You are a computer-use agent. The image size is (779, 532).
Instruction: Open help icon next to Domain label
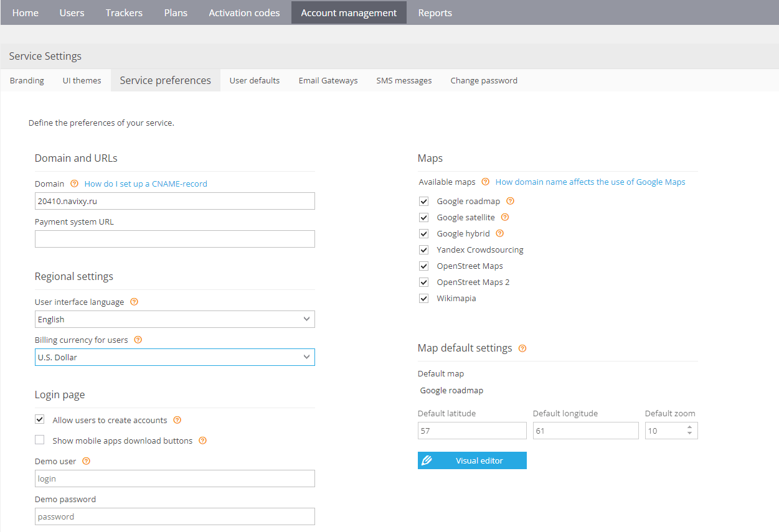click(x=75, y=184)
